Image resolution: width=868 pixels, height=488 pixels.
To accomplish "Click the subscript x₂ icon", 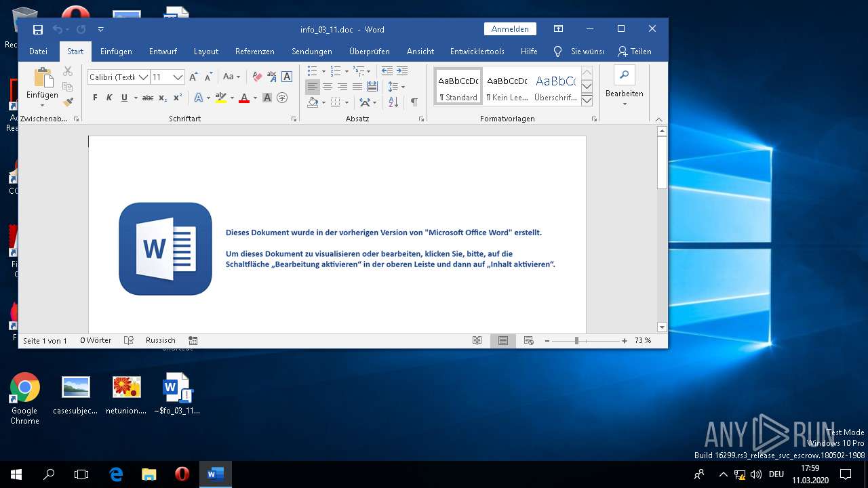I will pyautogui.click(x=163, y=98).
